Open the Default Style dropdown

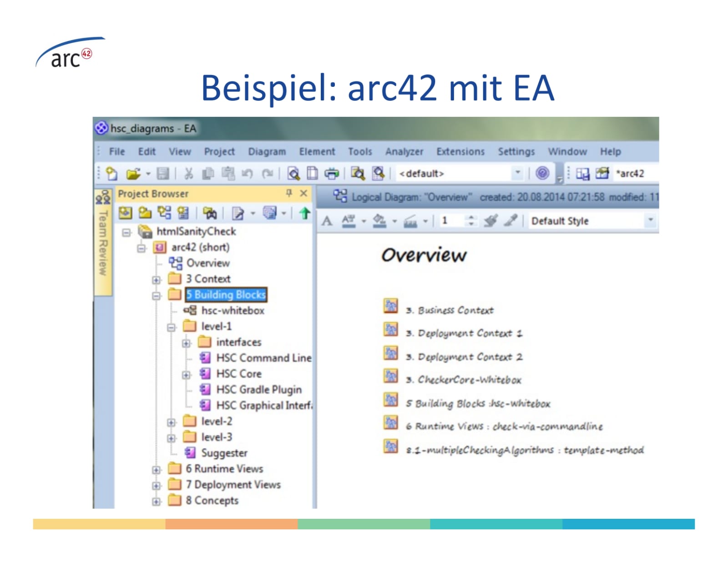pos(651,220)
